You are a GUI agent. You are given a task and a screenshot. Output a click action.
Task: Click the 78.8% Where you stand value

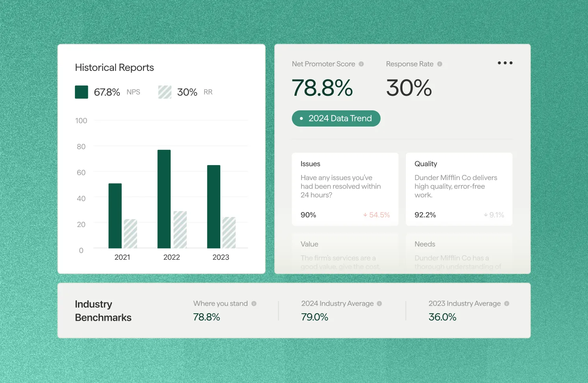(x=207, y=317)
